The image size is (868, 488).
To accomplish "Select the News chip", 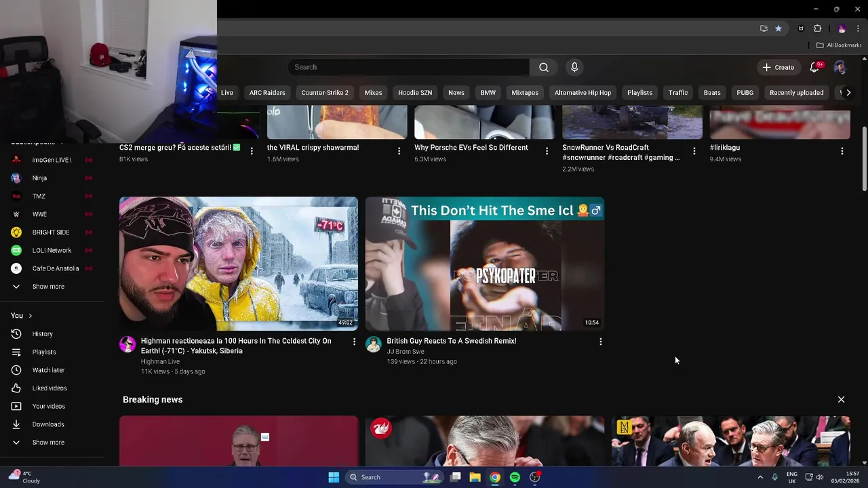I will click(456, 93).
